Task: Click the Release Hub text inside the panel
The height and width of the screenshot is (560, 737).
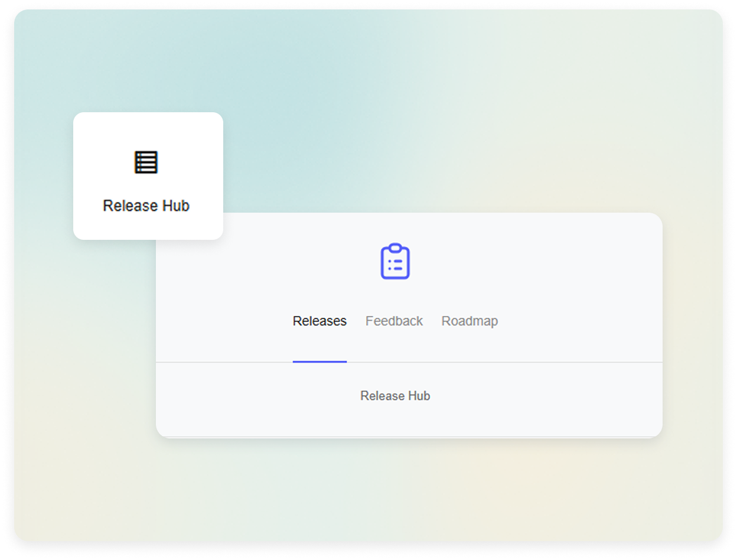Action: [x=394, y=396]
